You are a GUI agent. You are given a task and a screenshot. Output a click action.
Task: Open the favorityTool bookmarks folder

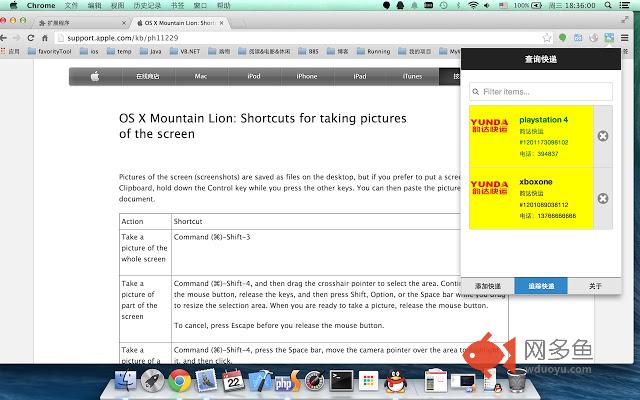click(x=49, y=51)
